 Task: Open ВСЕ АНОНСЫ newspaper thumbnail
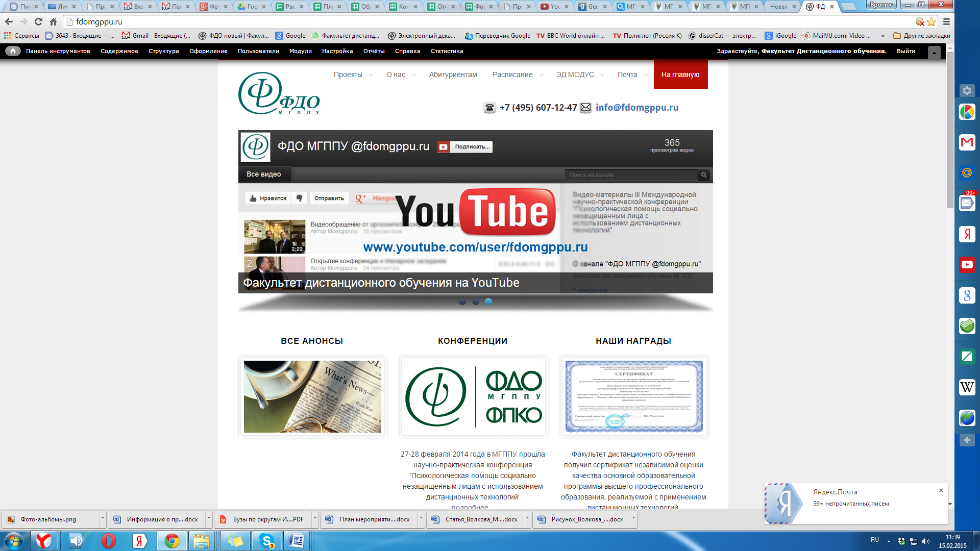(312, 396)
